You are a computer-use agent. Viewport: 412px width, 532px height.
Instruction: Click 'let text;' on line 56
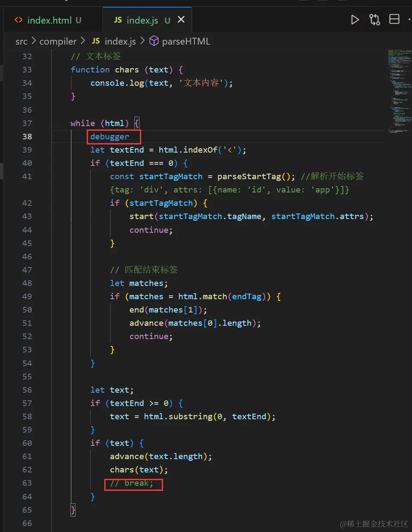[x=112, y=390]
